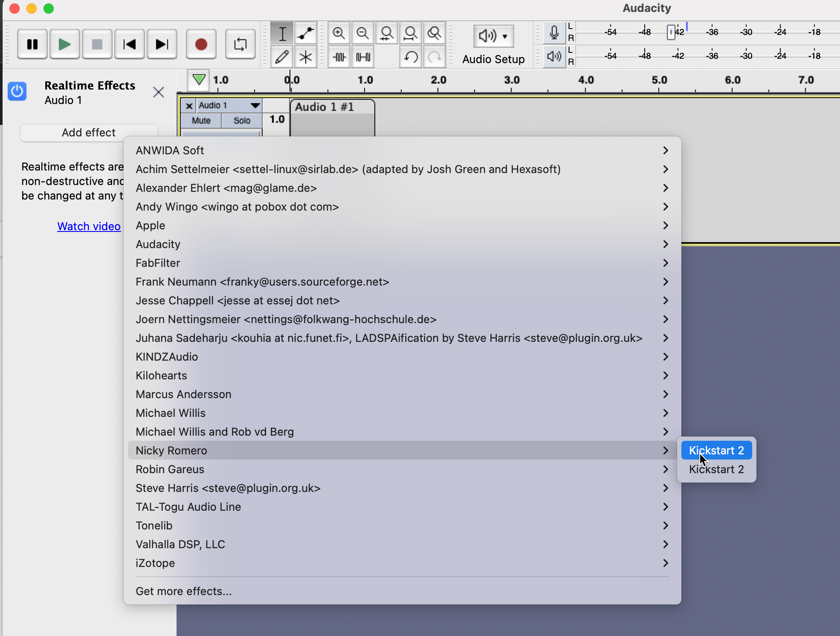Select the Multi-tool asterisk icon
The image size is (840, 636).
coord(306,57)
